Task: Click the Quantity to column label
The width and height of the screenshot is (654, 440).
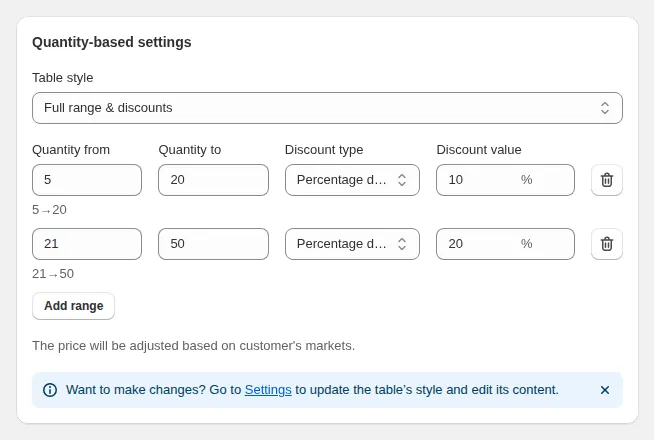Action: [190, 150]
